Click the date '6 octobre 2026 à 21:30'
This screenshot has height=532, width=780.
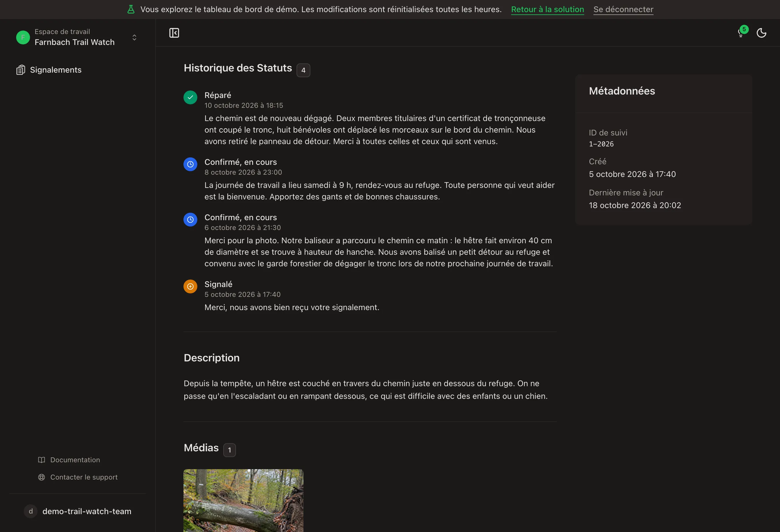click(x=243, y=228)
